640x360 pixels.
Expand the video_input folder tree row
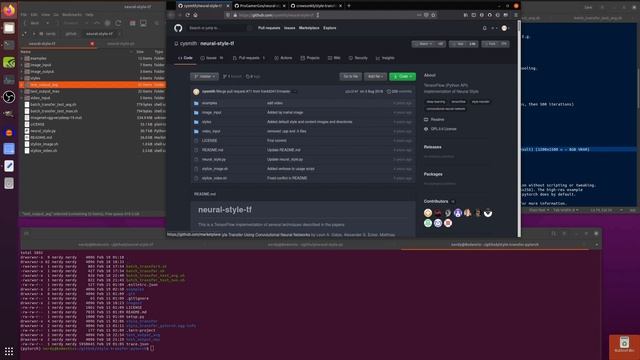[22, 98]
